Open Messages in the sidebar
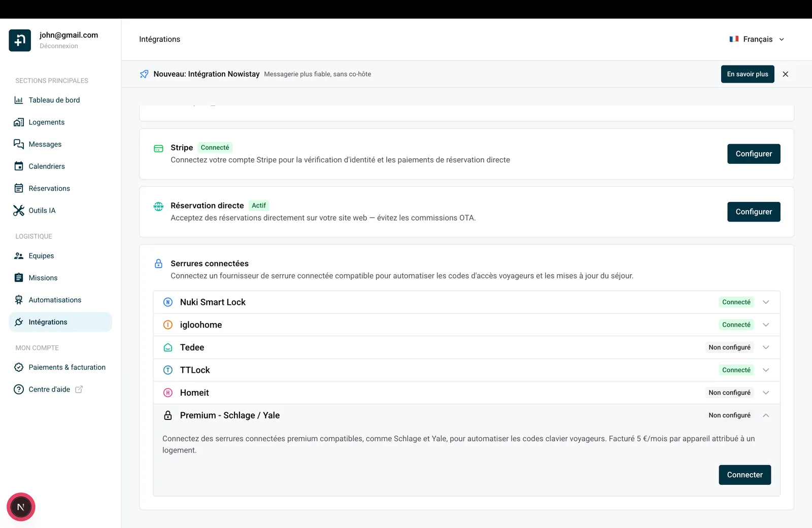 [60, 144]
